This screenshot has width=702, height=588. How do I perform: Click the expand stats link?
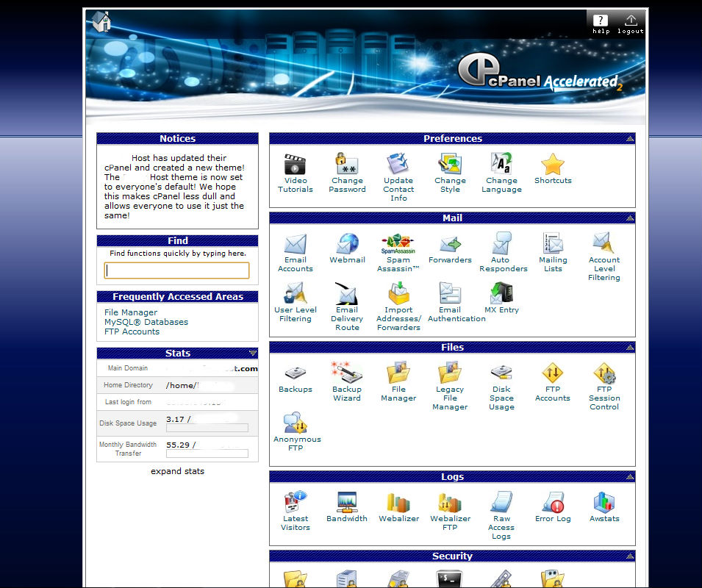[177, 471]
